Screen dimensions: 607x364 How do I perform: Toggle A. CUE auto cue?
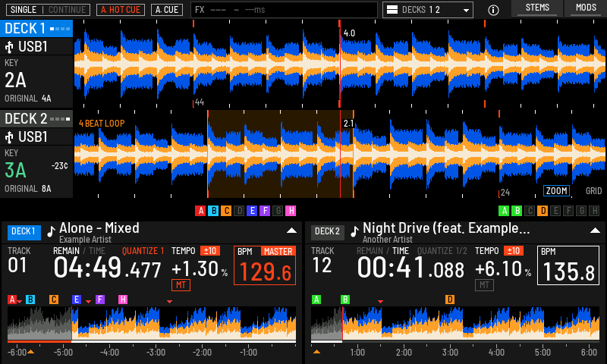(x=167, y=10)
